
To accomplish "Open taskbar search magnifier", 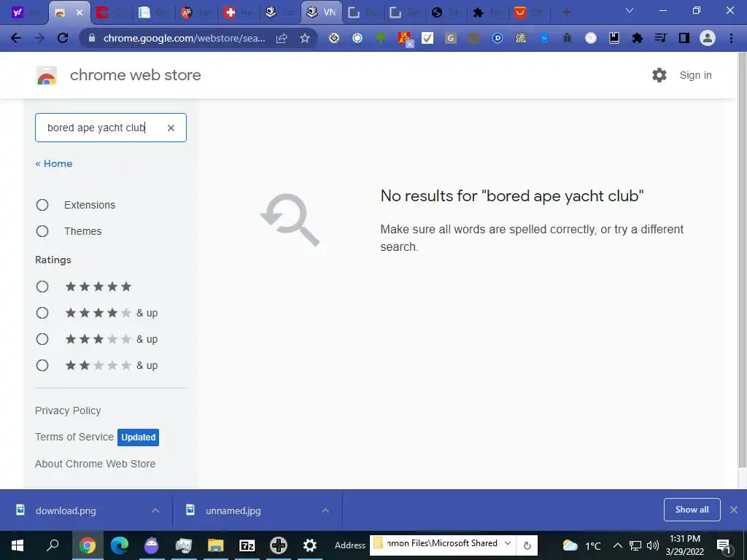I will (53, 545).
